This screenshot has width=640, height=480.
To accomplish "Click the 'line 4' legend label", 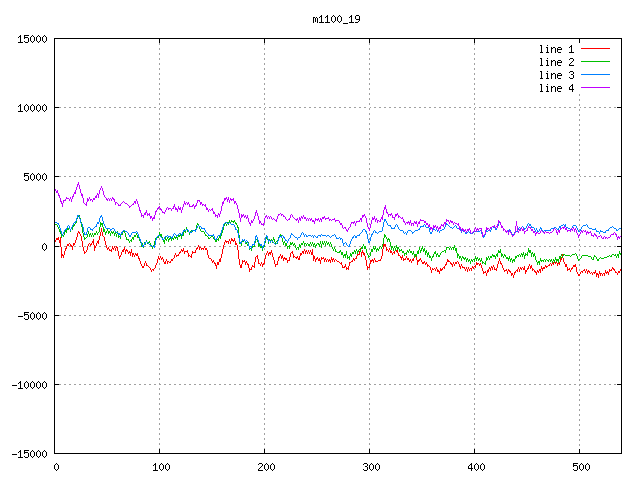I will [557, 88].
